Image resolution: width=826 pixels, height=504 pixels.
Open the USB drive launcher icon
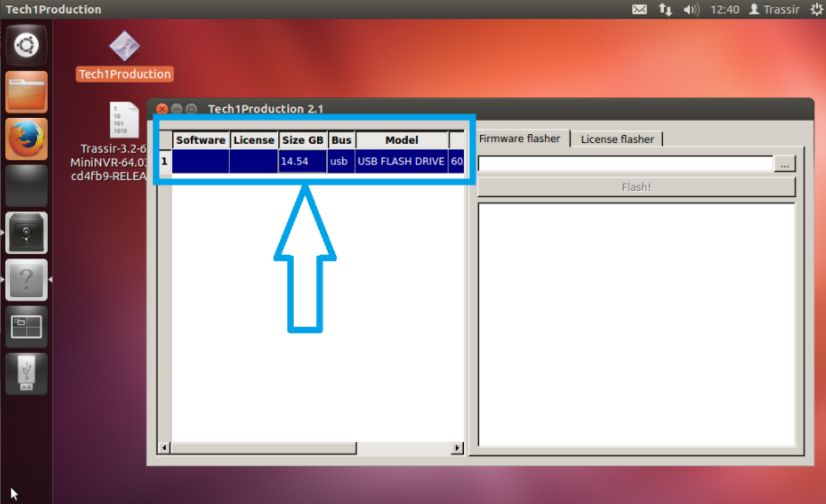tap(26, 373)
